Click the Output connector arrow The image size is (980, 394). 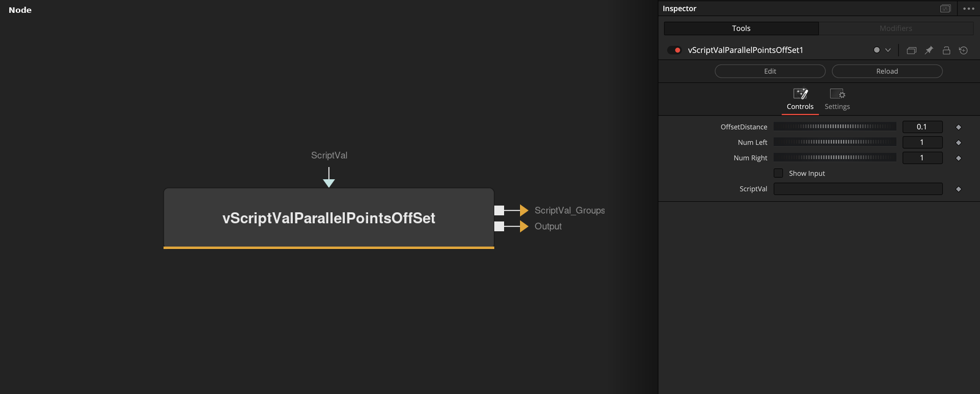coord(524,226)
